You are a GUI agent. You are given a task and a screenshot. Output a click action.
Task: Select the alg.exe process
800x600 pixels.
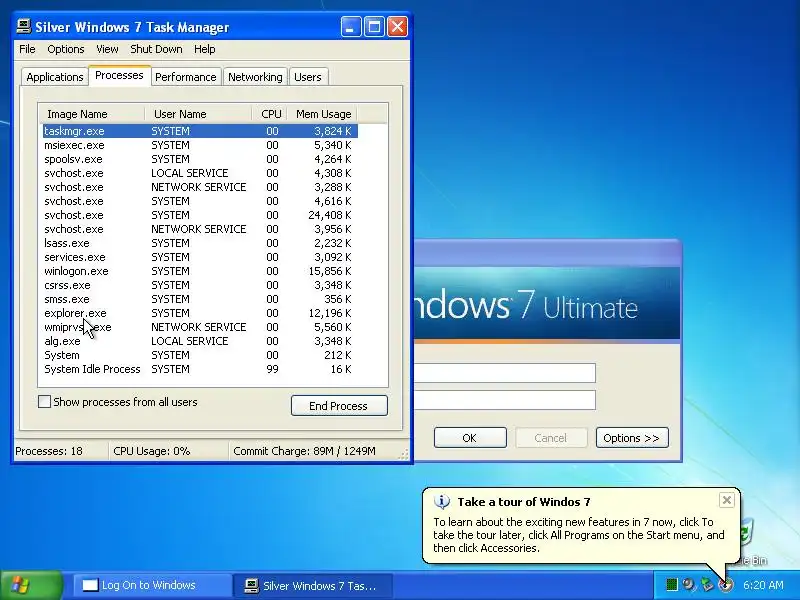pos(200,341)
